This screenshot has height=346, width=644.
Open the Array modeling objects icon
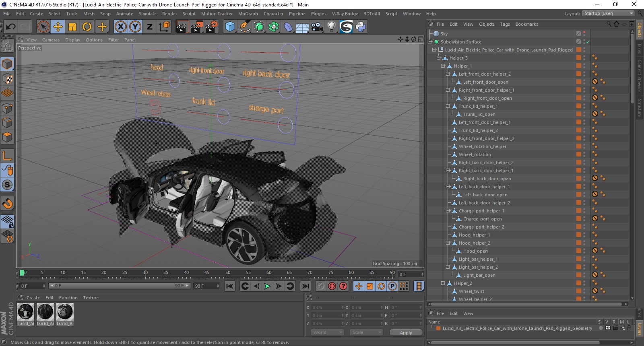point(274,27)
